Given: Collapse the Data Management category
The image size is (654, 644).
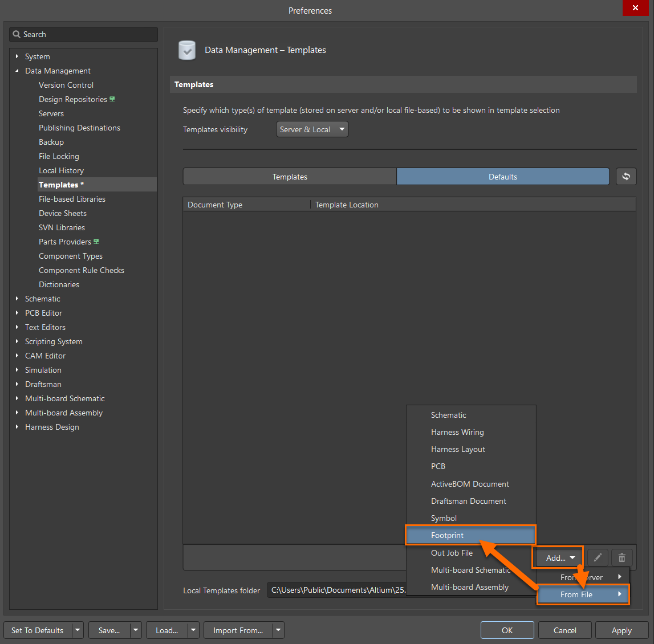Looking at the screenshot, I should coord(17,71).
